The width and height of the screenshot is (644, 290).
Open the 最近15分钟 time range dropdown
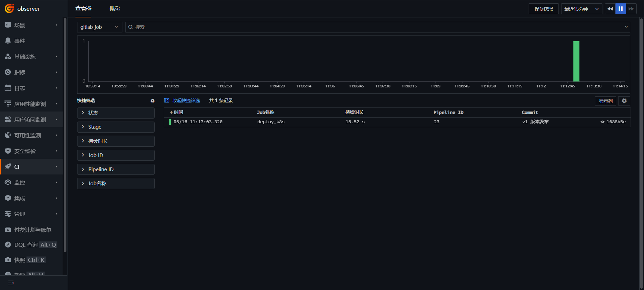click(581, 9)
